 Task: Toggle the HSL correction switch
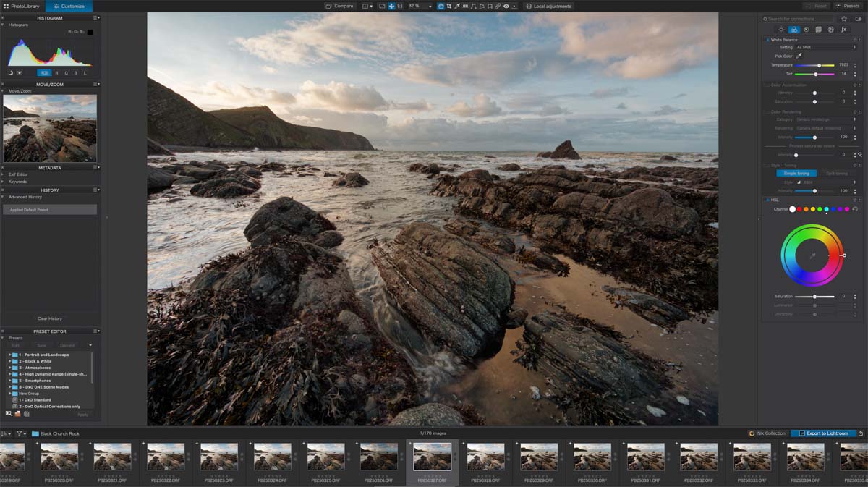[x=767, y=200]
